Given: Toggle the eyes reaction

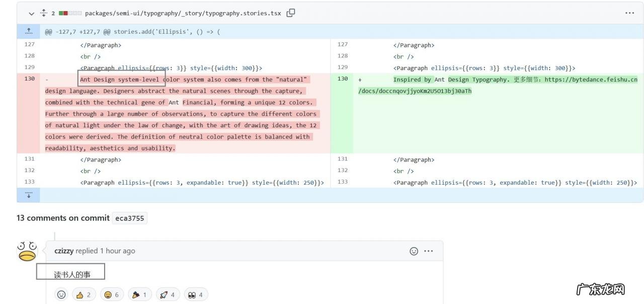Looking at the screenshot, I should coord(196,294).
